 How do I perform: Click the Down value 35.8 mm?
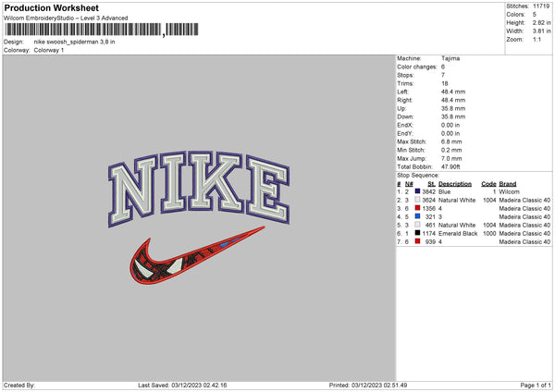point(453,116)
